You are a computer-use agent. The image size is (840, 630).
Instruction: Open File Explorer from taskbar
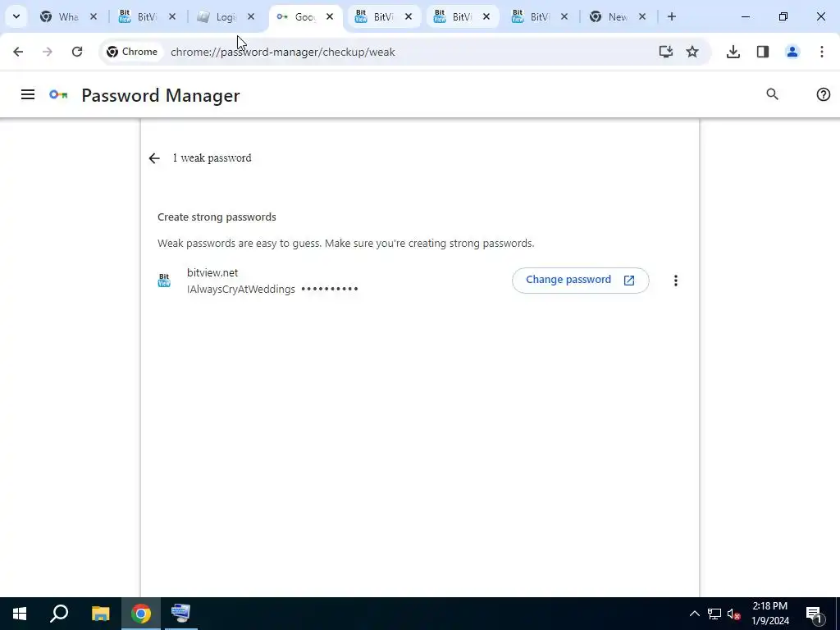coord(100,614)
